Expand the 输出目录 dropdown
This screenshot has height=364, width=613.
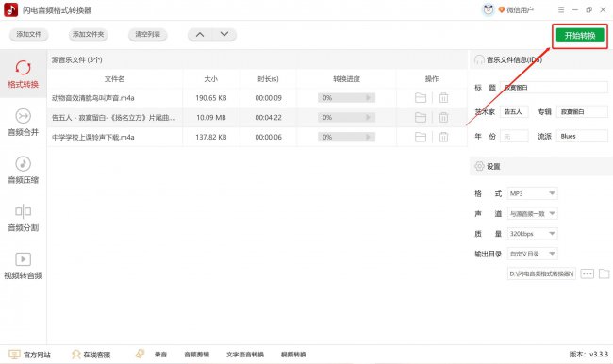tap(533, 254)
